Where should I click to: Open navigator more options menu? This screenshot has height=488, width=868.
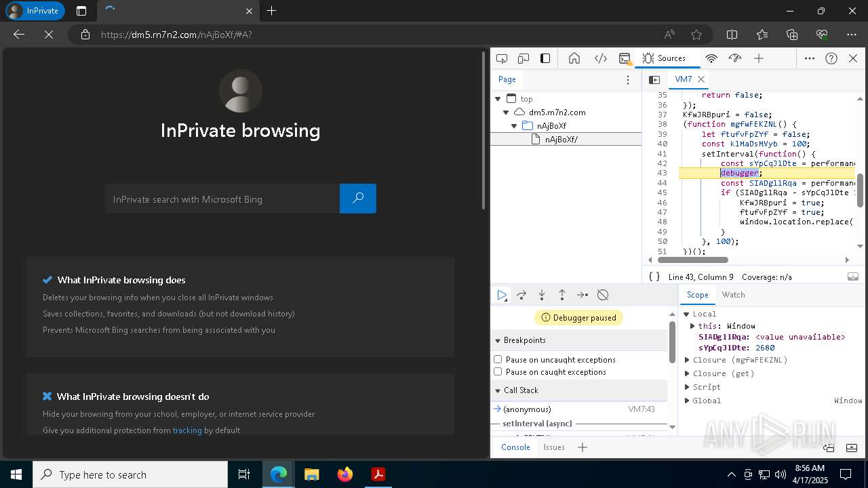point(628,80)
